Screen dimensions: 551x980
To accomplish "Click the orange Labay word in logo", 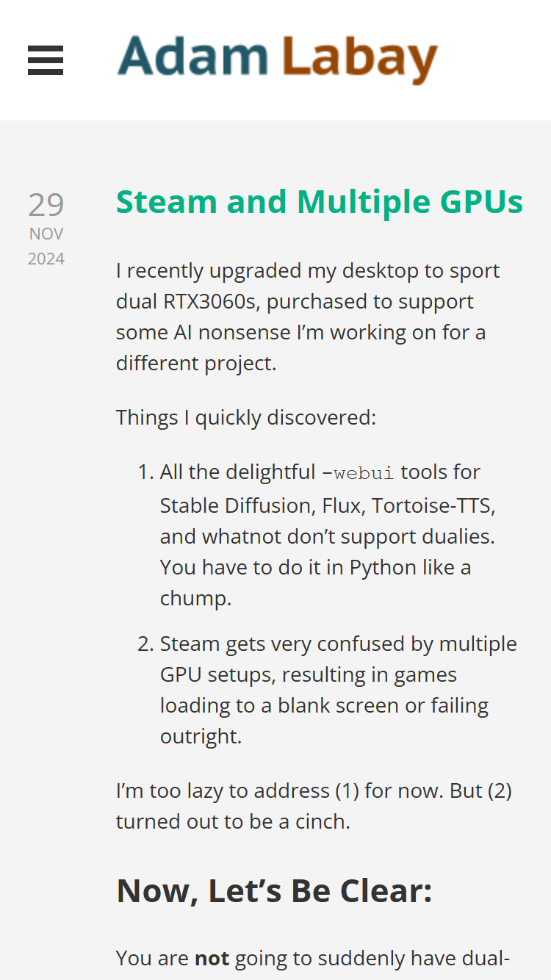I will pos(359,60).
